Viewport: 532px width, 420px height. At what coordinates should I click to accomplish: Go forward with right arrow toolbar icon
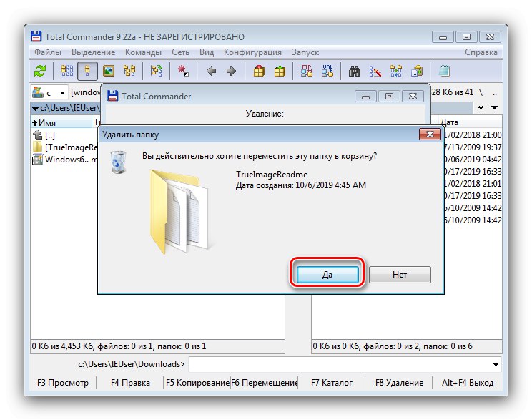[x=231, y=71]
